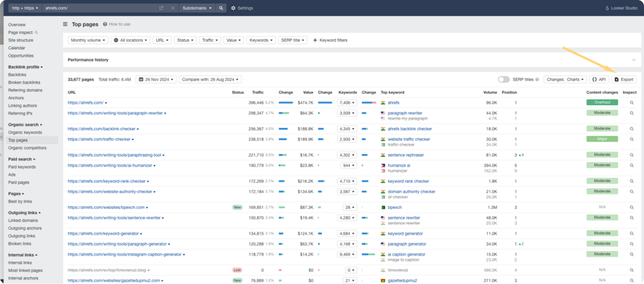Sort the table by Traffic column header
The width and height of the screenshot is (644, 284).
click(258, 92)
